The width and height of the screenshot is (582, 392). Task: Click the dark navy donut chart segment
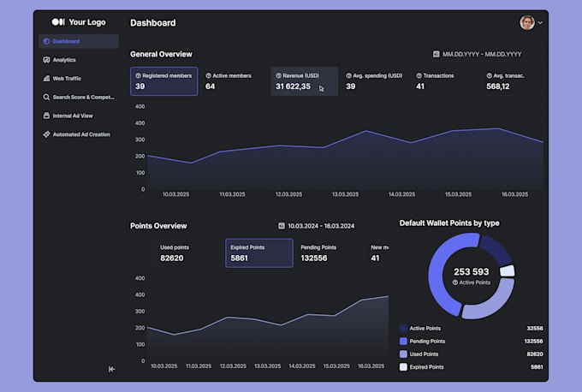[x=496, y=249]
